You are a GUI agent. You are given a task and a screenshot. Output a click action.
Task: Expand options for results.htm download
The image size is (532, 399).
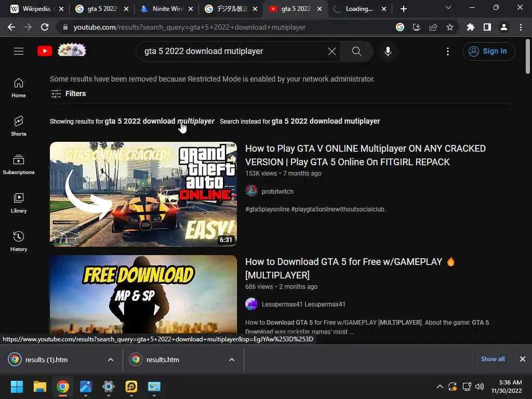[x=232, y=360]
